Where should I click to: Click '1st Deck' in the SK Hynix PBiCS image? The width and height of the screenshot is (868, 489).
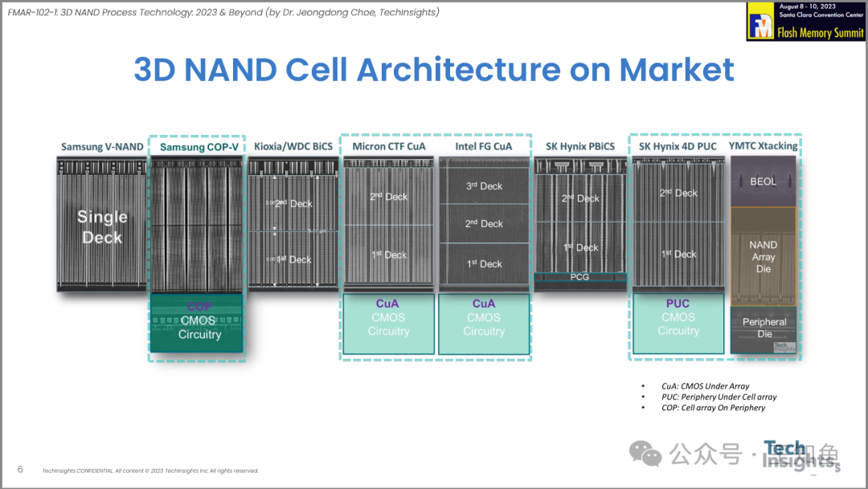(580, 247)
